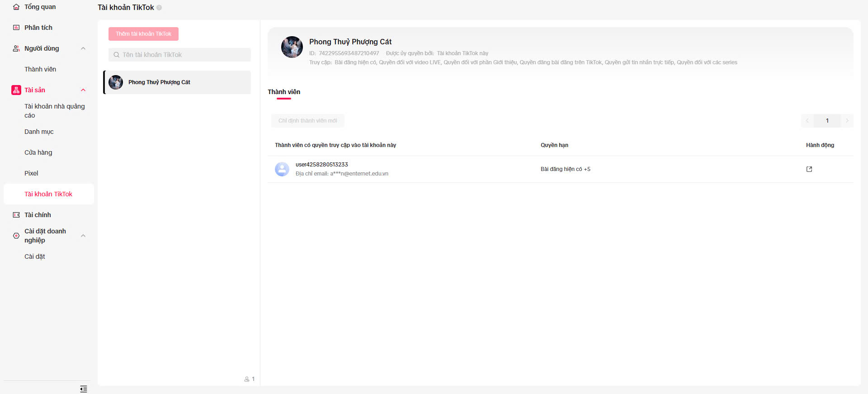This screenshot has width=868, height=394.
Task: Click Thêm tài khoản TikTok button
Action: tap(143, 34)
